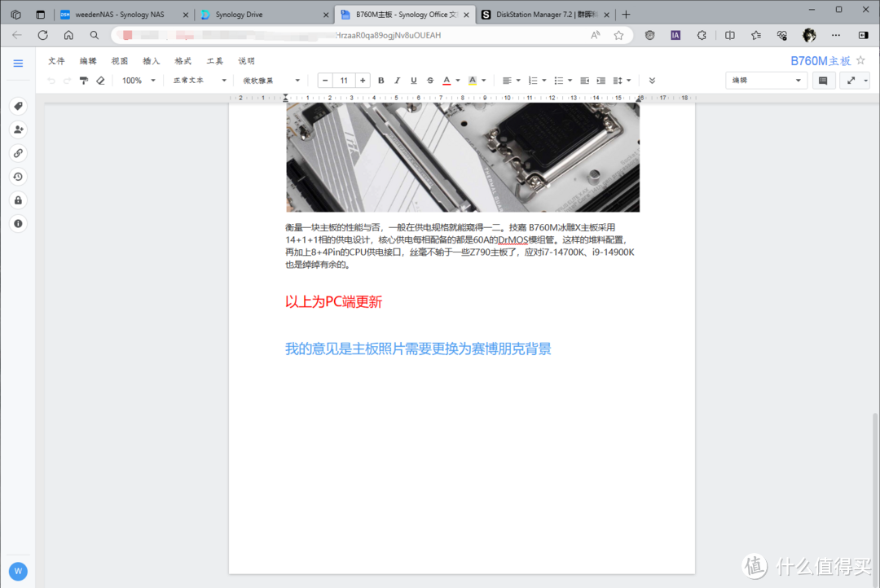Image resolution: width=880 pixels, height=588 pixels.
Task: Click the document title B760M主板
Action: (x=821, y=60)
